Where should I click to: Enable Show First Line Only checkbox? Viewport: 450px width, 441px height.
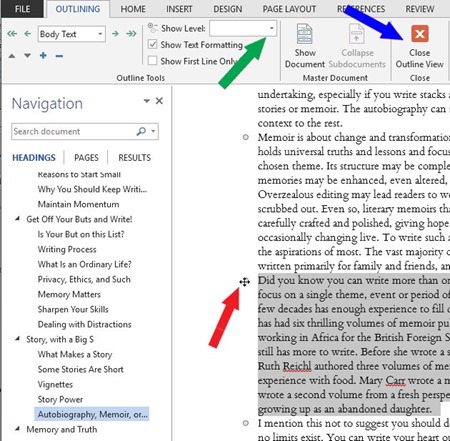pos(152,60)
